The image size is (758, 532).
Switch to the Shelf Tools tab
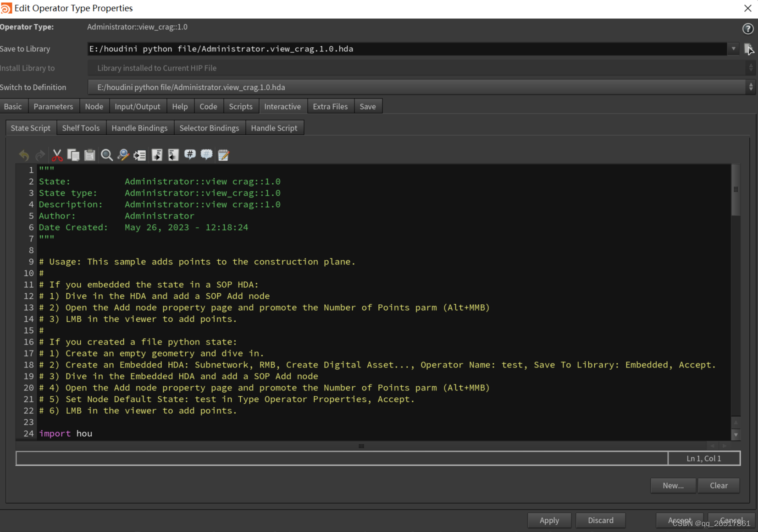coord(81,127)
